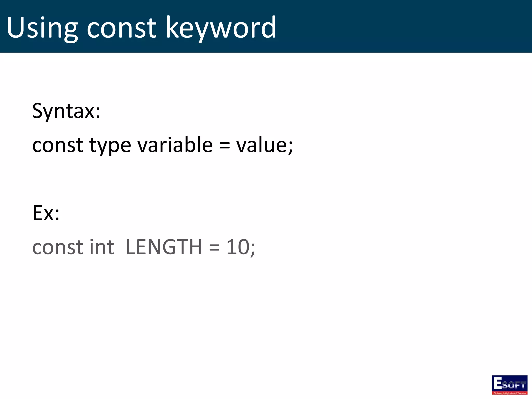Select the 'Ex:' label
The height and width of the screenshot is (399, 532).
click(46, 213)
